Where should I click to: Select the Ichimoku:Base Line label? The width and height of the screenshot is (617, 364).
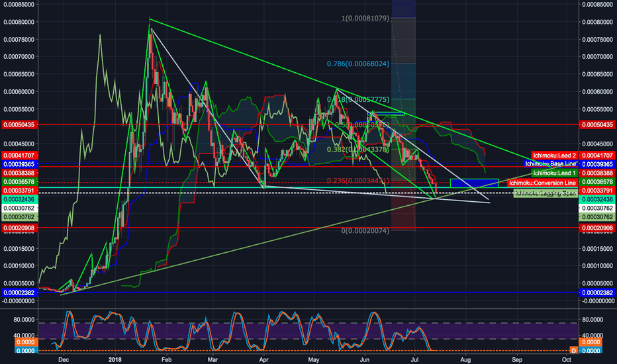pos(551,163)
